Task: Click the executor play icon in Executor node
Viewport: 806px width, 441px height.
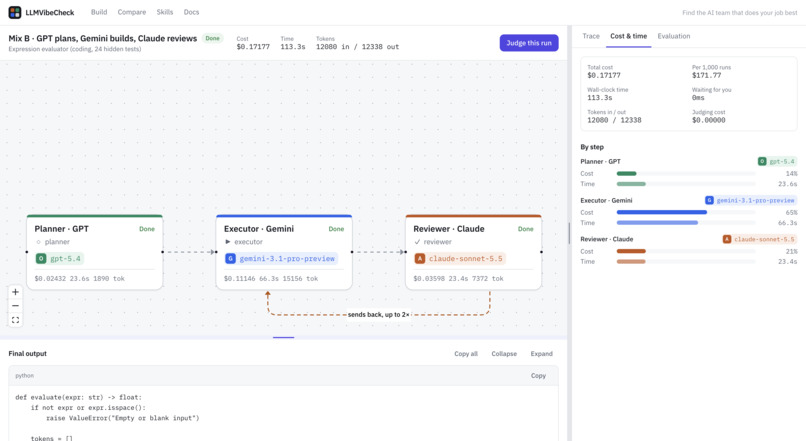Action: click(228, 242)
